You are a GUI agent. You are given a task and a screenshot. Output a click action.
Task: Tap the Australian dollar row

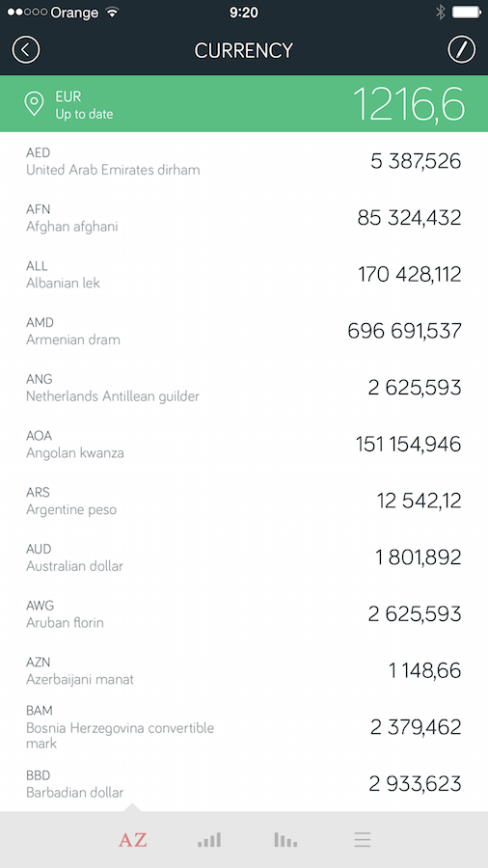click(x=244, y=557)
